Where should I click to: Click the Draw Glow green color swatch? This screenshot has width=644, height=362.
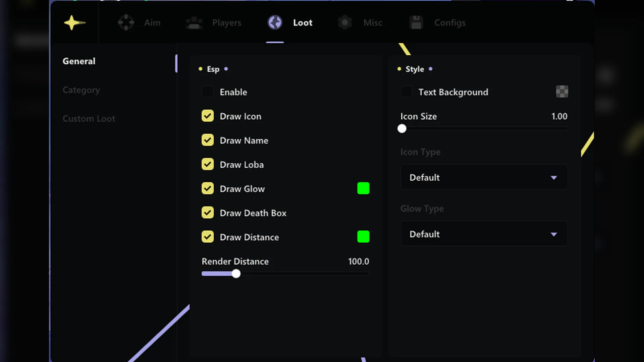[363, 188]
